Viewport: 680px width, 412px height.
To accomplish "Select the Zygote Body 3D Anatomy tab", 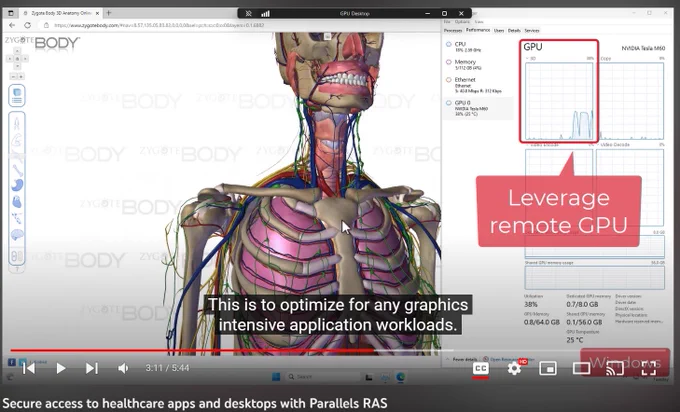I will pyautogui.click(x=61, y=13).
